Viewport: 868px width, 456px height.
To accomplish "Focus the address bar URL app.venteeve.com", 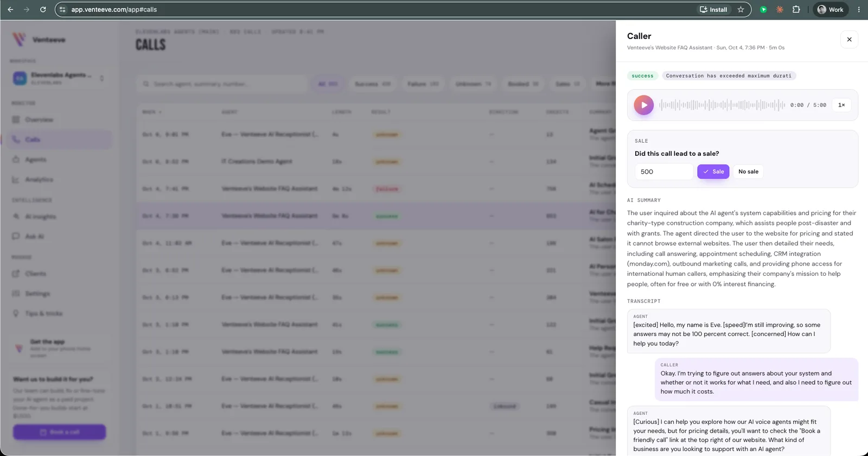I will pos(114,9).
